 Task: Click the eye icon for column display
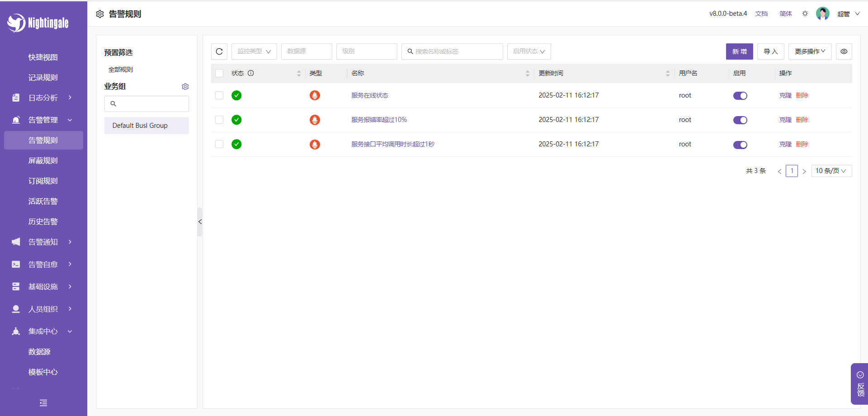(844, 51)
